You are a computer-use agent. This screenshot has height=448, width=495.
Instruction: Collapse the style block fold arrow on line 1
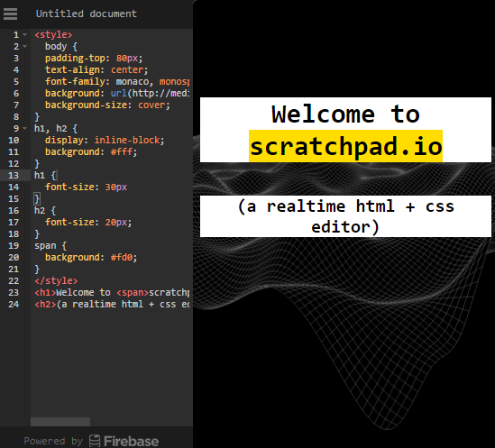[25, 35]
